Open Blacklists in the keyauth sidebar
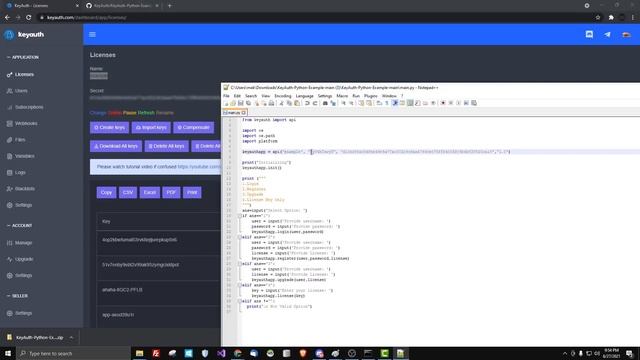The width and height of the screenshot is (640, 360). coord(21,189)
